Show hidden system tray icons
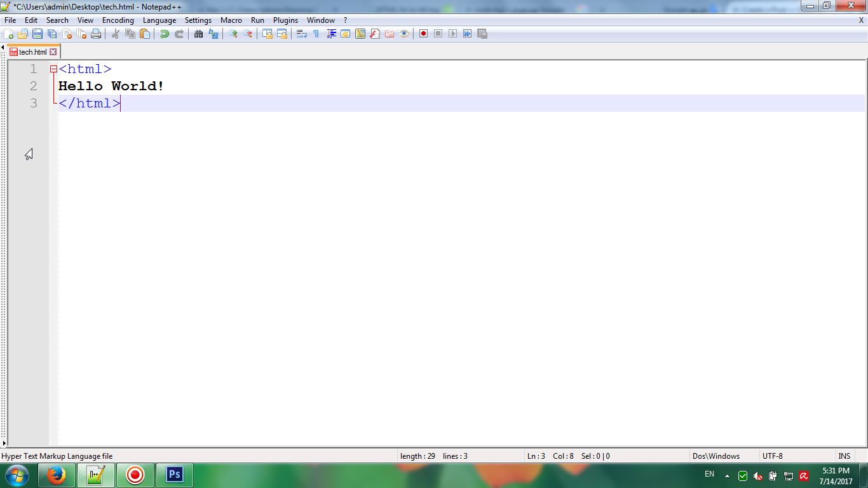 (x=727, y=476)
